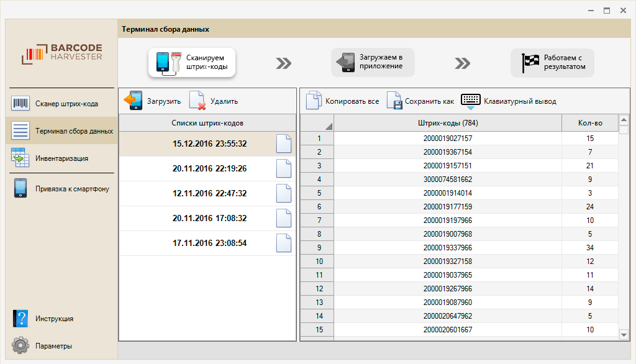
Task: Click document icon for 12.11.2016 22:47:32 list
Action: (x=283, y=193)
